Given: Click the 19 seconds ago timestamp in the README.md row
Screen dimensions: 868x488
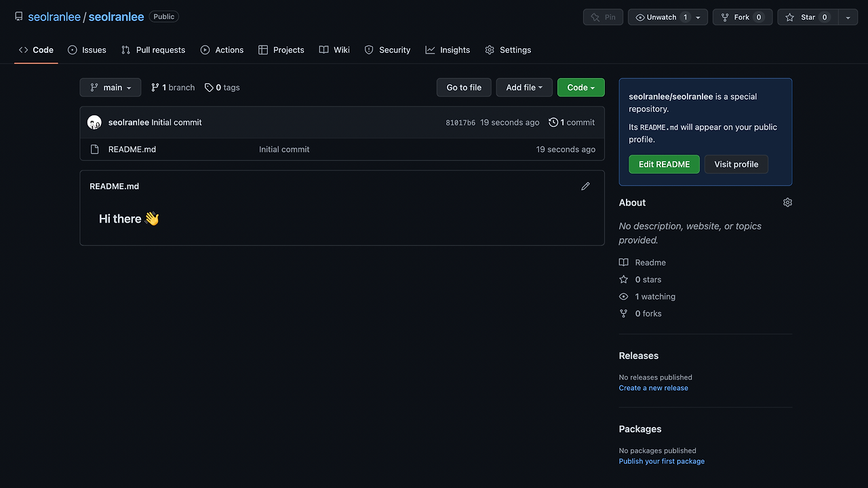Looking at the screenshot, I should [566, 149].
